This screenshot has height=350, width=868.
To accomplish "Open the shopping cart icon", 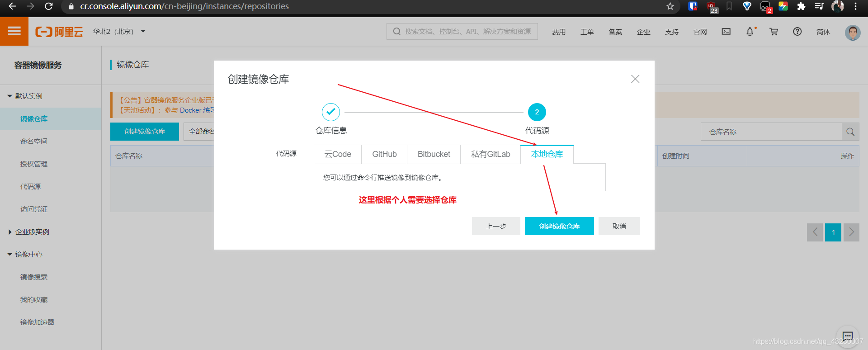I will 774,32.
